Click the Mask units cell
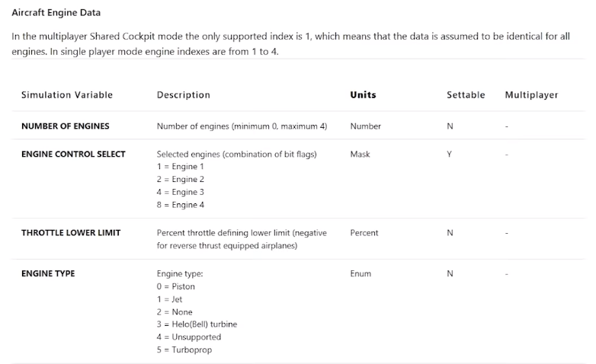Image resolution: width=596 pixels, height=364 pixels. pos(360,154)
